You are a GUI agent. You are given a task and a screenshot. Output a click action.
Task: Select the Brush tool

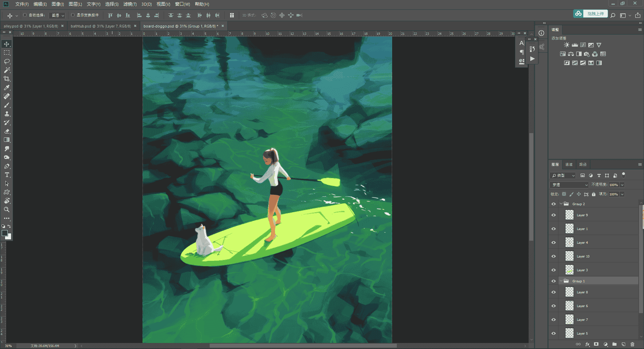pos(7,105)
